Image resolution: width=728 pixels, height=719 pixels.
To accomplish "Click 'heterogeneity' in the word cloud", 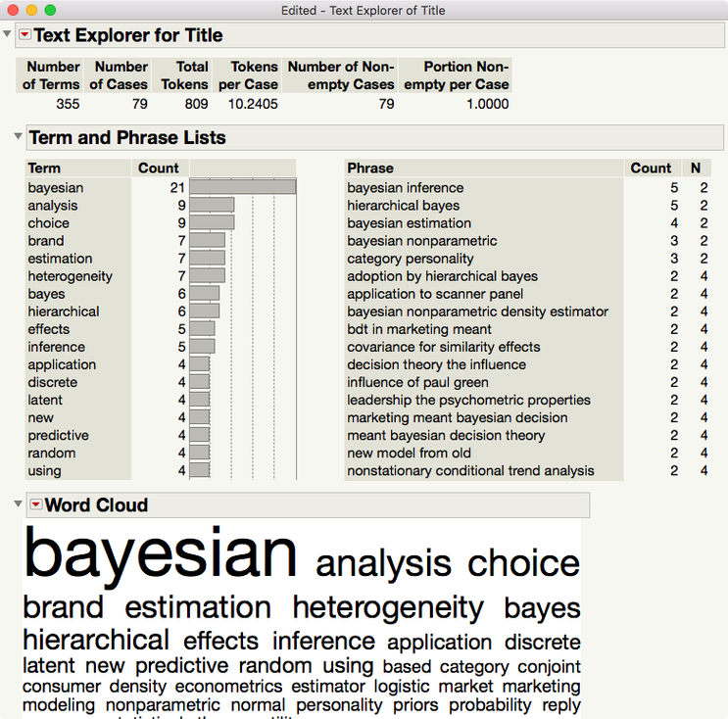I will pyautogui.click(x=388, y=607).
